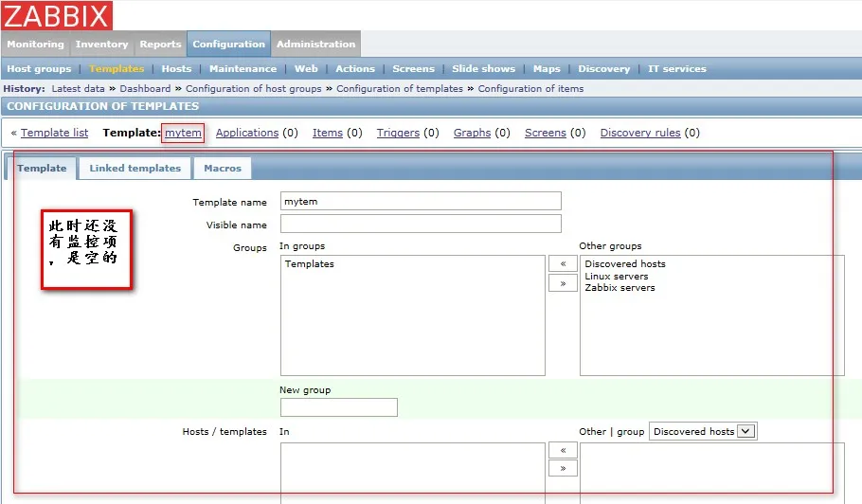Select Linux servers in Other groups
The height and width of the screenshot is (504, 862).
pos(617,277)
